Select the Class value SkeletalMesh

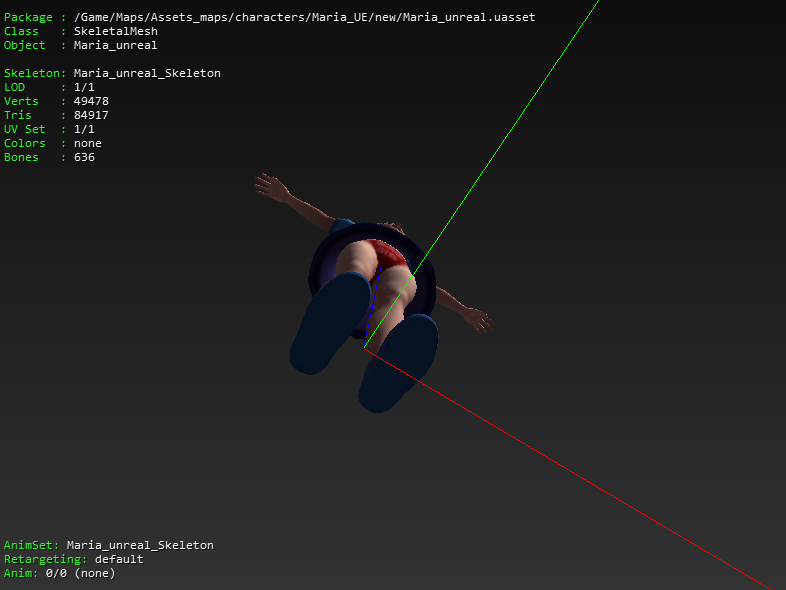(116, 31)
